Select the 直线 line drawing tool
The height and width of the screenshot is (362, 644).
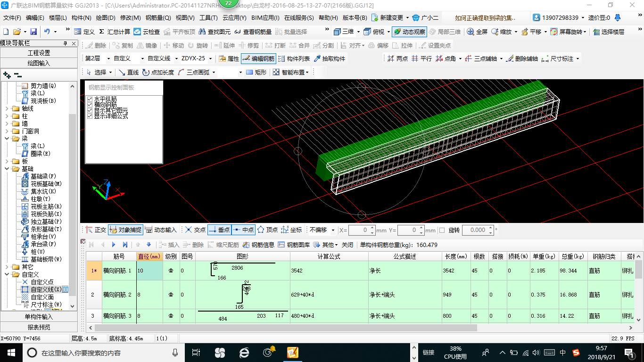128,72
